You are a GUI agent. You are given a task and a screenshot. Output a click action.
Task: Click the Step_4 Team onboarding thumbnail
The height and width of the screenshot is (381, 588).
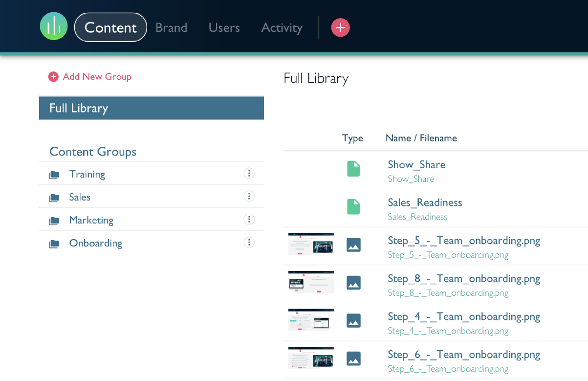coord(311,320)
